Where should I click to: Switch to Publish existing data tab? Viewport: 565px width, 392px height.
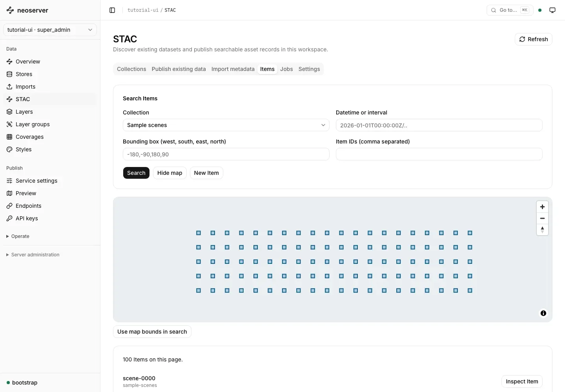coord(179,69)
